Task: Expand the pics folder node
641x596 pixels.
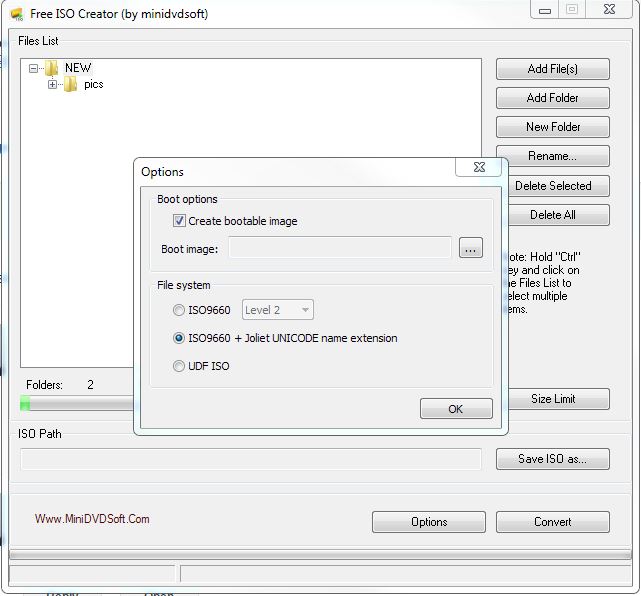Action: click(53, 85)
